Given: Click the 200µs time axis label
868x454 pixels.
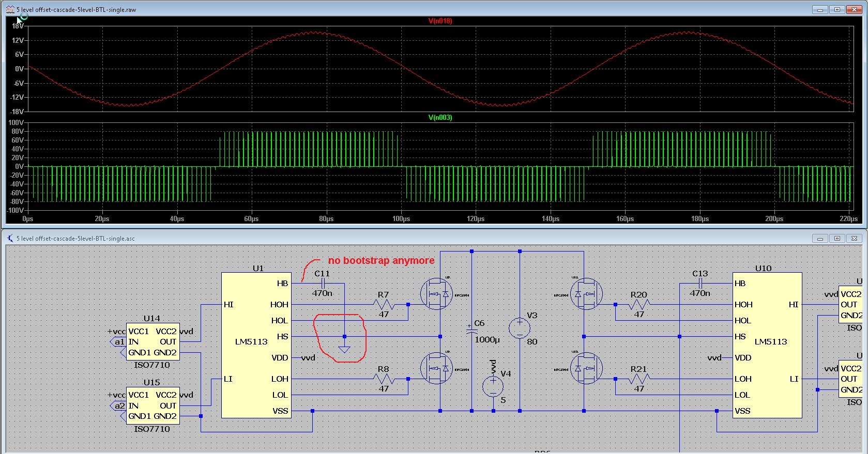Looking at the screenshot, I should [774, 219].
